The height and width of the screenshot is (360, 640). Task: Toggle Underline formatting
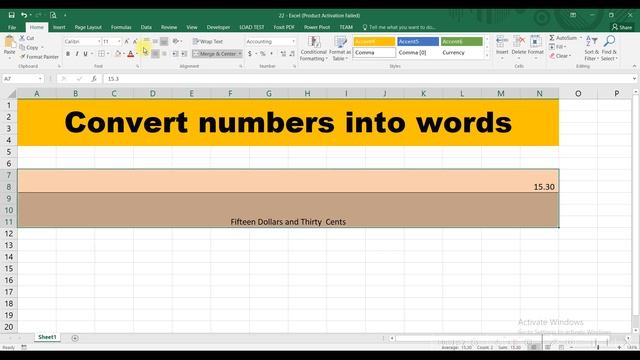pos(85,54)
